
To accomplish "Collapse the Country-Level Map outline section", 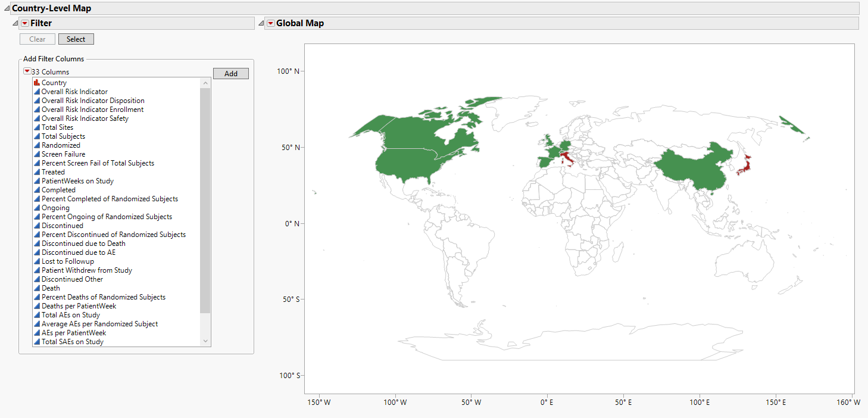I will point(7,9).
